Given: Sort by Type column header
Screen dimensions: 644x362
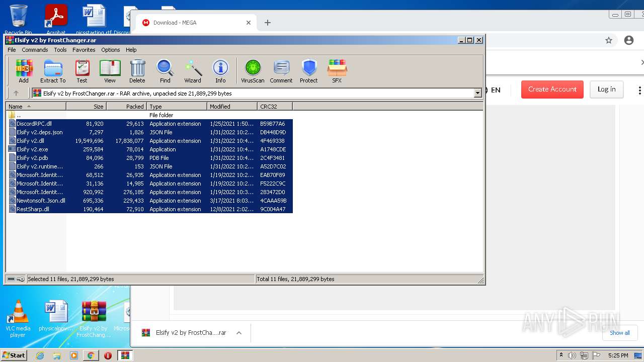Looking at the screenshot, I should point(177,107).
